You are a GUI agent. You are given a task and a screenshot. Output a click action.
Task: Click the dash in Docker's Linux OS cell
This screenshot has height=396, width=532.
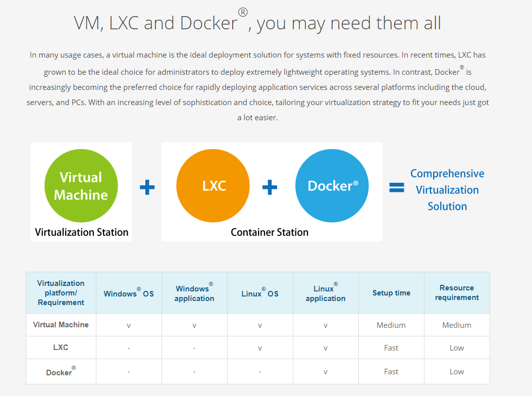[x=260, y=372]
